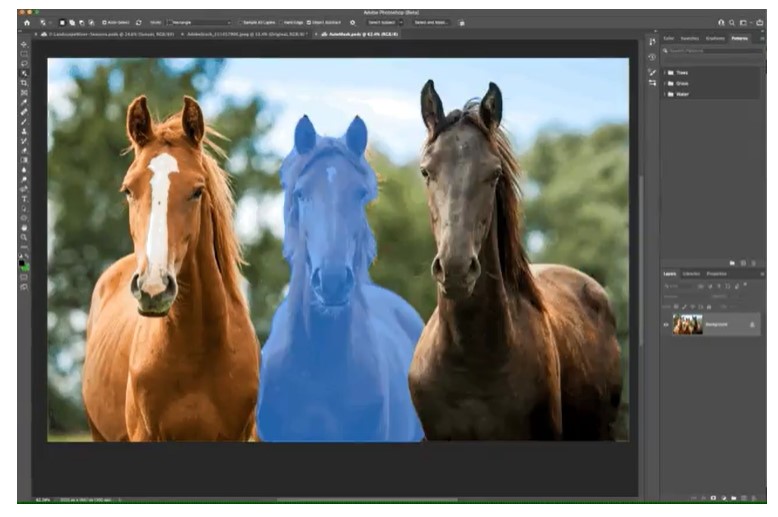Open the Patterns panel flyout menu

pos(762,38)
